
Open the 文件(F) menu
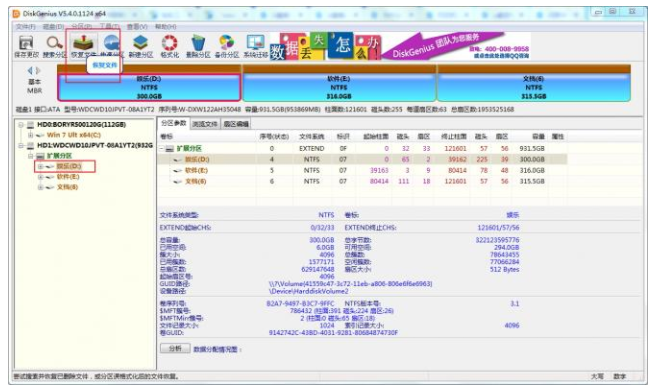tap(26, 26)
